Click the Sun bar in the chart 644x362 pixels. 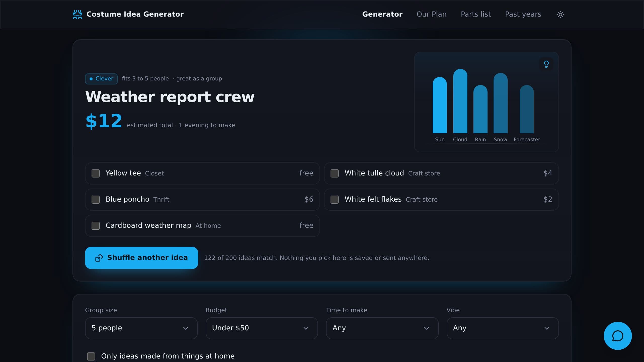pos(440,105)
